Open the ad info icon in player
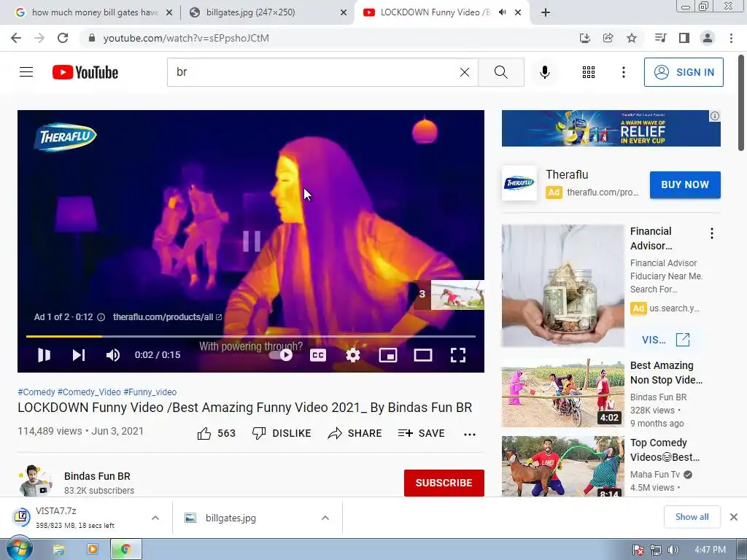 tap(101, 317)
